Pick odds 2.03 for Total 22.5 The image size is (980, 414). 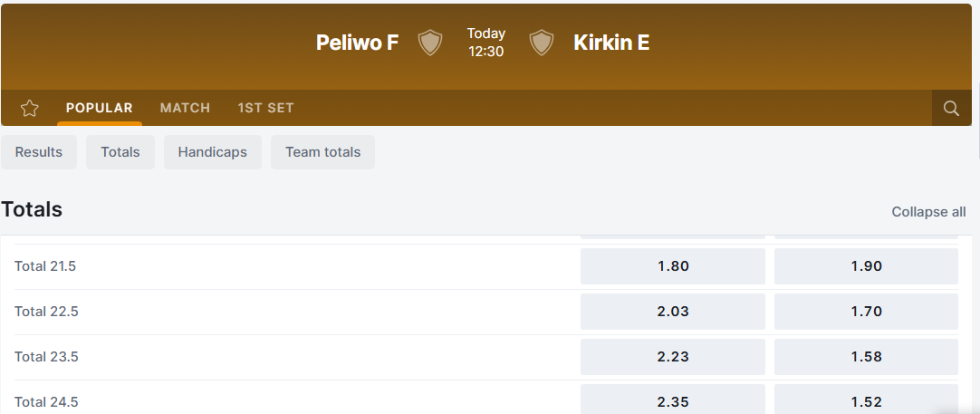point(673,312)
